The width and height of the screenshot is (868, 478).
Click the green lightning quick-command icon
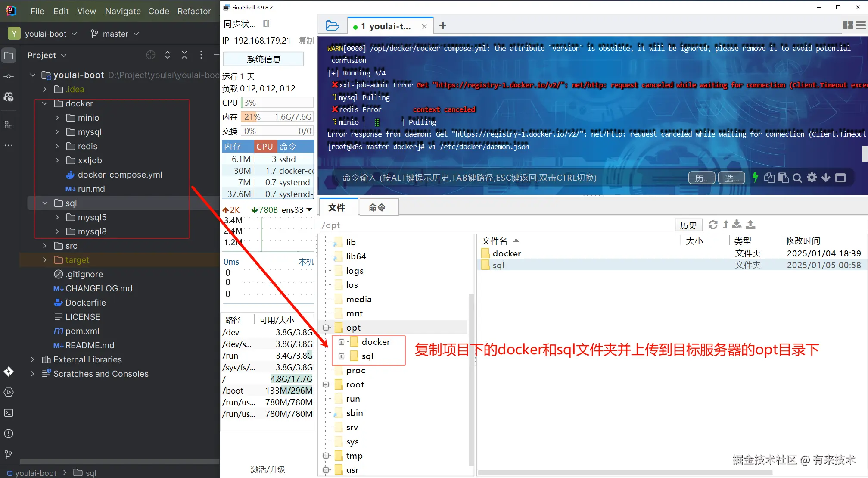tap(755, 178)
